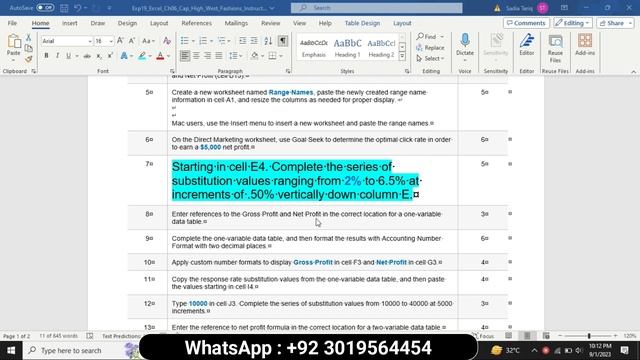Viewport: 640px width, 360px height.
Task: Toggle Underline formatting
Action: [x=68, y=56]
